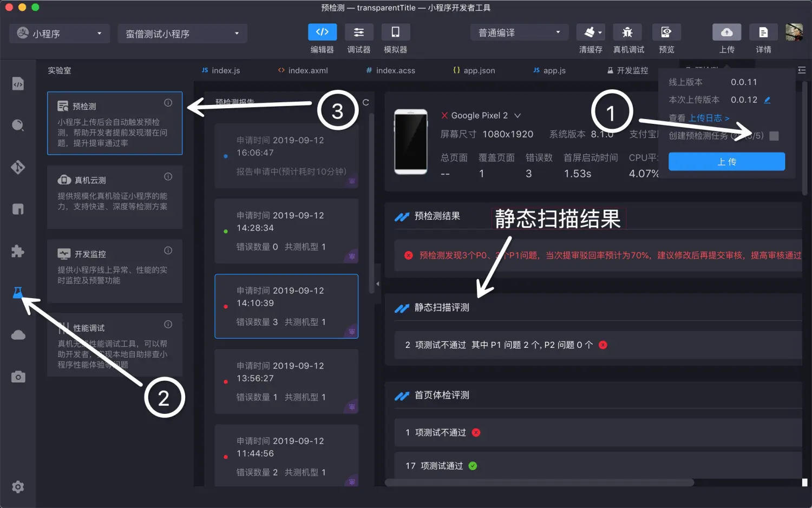Refresh the 预检测报告 list

(366, 102)
